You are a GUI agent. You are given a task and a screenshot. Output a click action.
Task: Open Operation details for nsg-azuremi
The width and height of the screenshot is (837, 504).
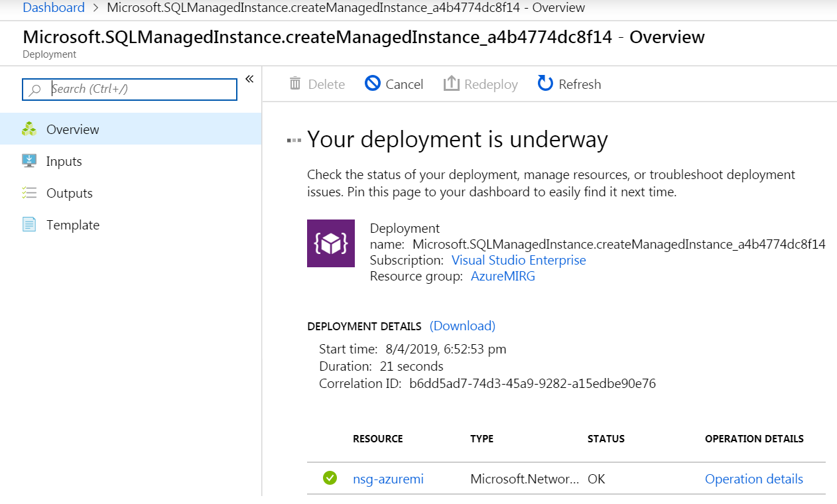click(x=754, y=479)
